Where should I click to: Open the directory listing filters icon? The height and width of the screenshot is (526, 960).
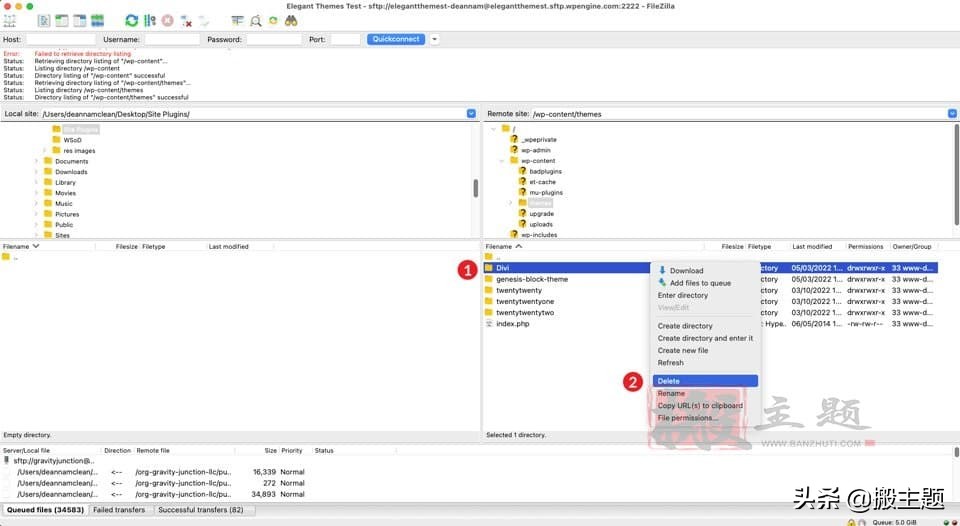(237, 20)
